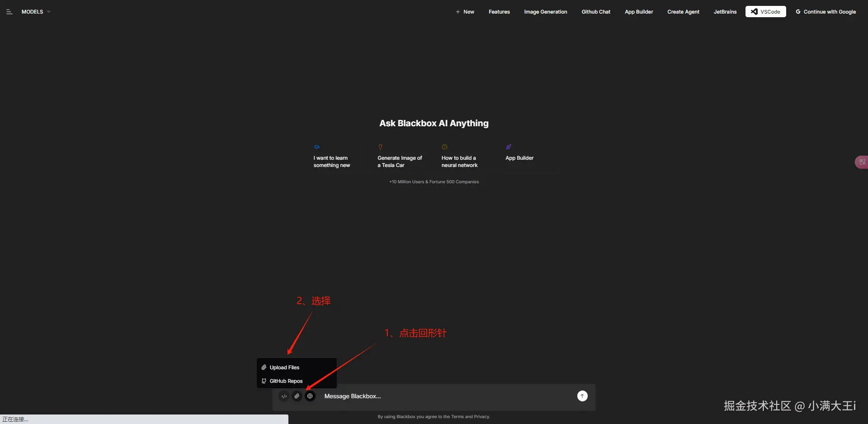Click the VSCode logo icon
868x424 pixels.
coord(754,12)
